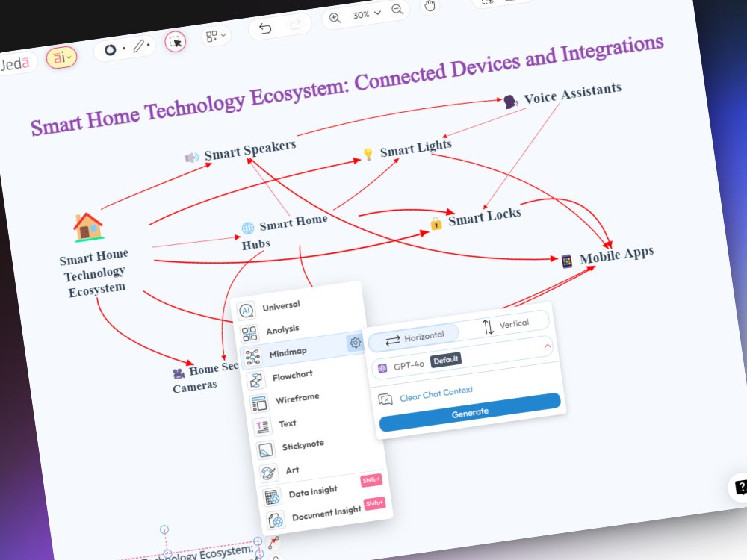
Task: Click the padlock icon beside Smart Locks
Action: click(436, 223)
